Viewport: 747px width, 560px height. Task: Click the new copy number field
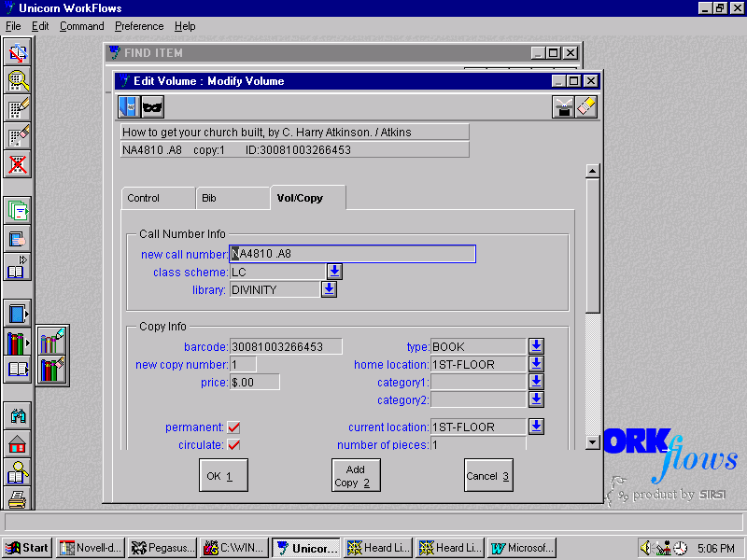(x=243, y=364)
